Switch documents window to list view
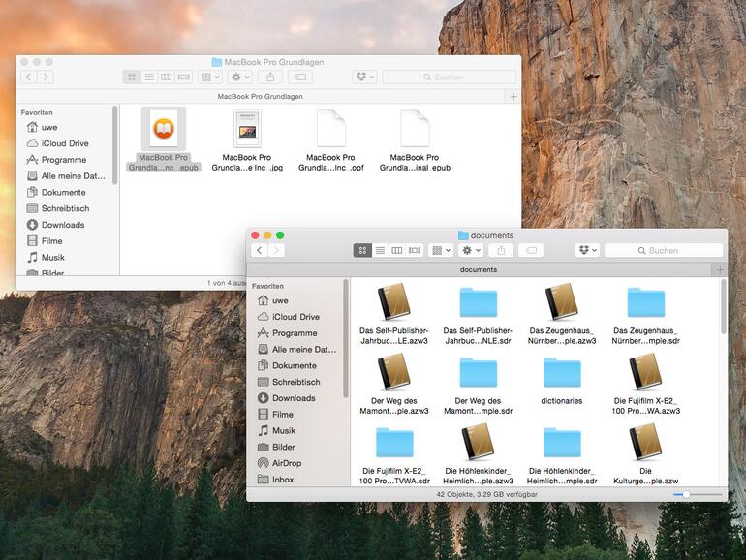The width and height of the screenshot is (746, 560). tap(380, 250)
